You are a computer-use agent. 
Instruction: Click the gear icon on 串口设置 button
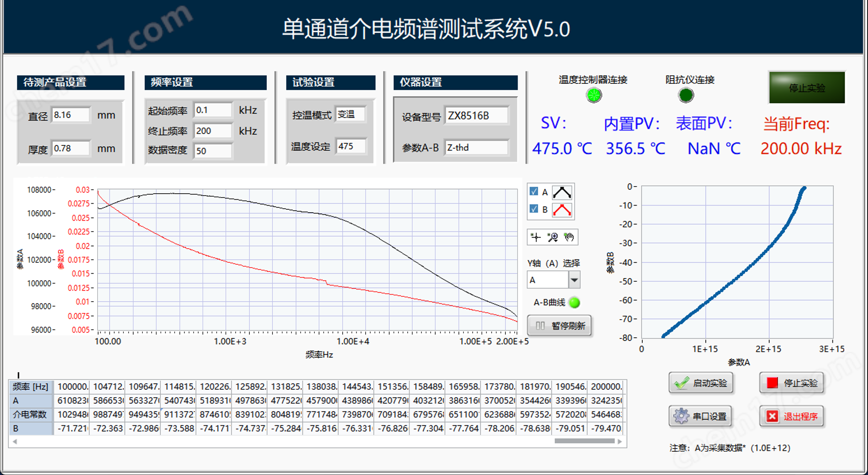coord(681,416)
